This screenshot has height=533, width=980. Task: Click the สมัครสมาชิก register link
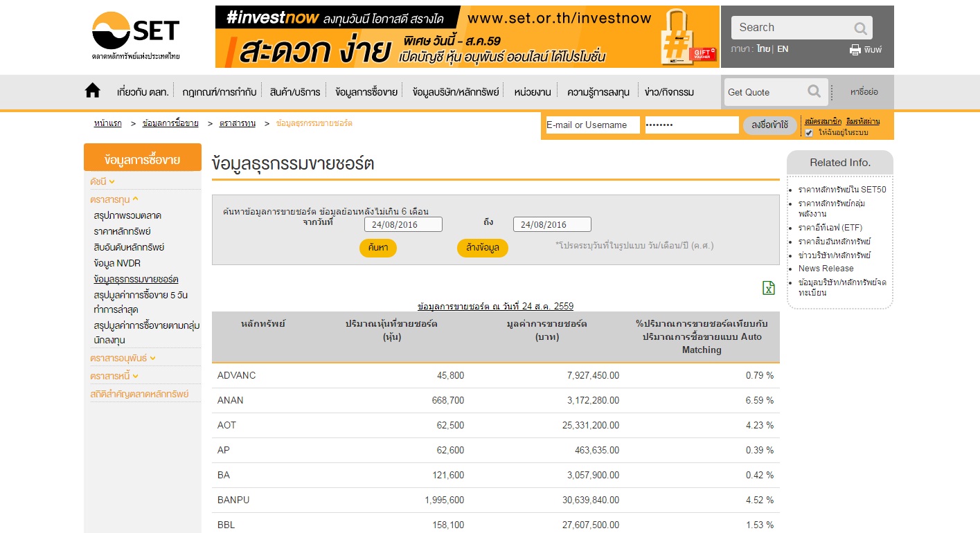[x=823, y=122]
